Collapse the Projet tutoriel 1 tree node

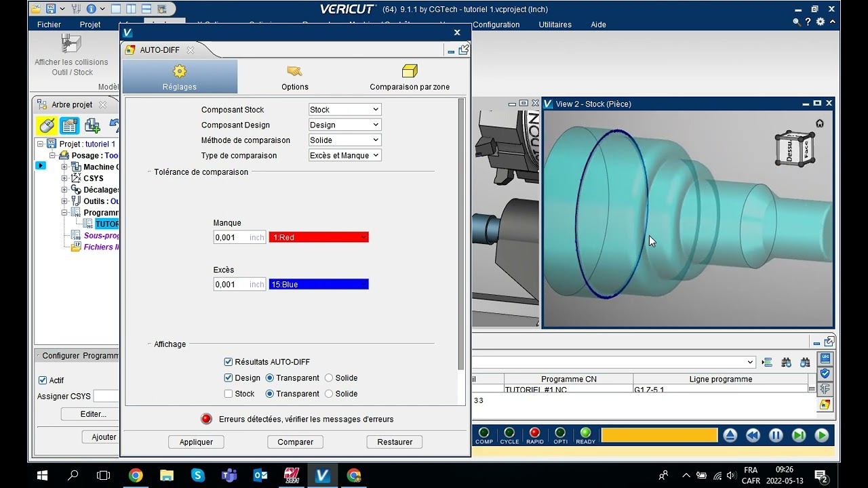pyautogui.click(x=41, y=144)
